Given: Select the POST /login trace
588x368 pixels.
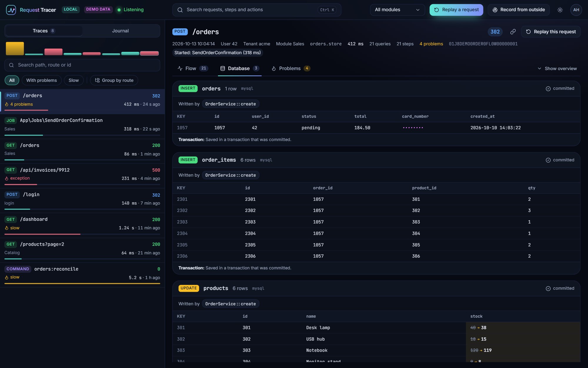Looking at the screenshot, I should [x=82, y=200].
